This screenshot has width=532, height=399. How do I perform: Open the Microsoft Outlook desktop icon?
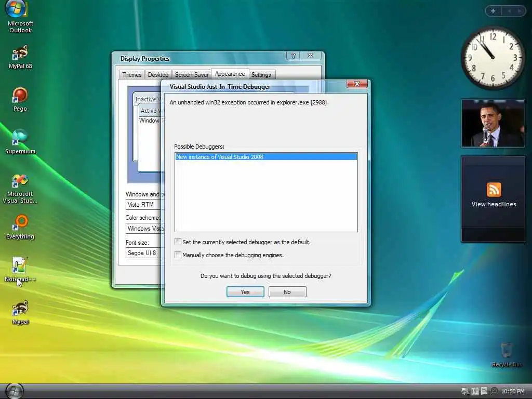(20, 17)
